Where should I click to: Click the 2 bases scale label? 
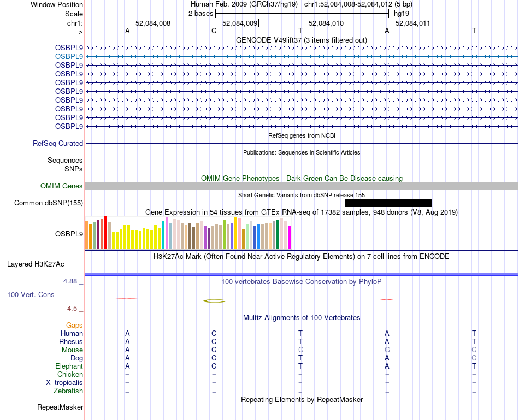pyautogui.click(x=200, y=14)
